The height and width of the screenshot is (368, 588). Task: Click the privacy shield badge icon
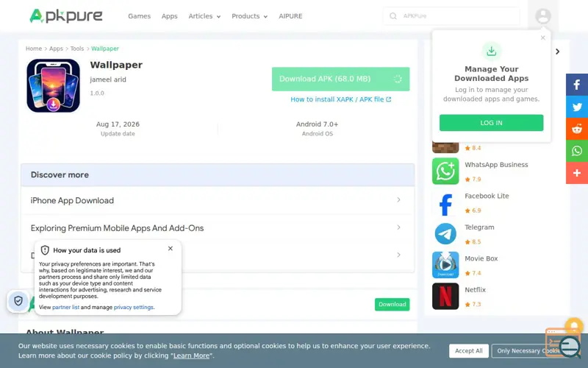pos(18,301)
